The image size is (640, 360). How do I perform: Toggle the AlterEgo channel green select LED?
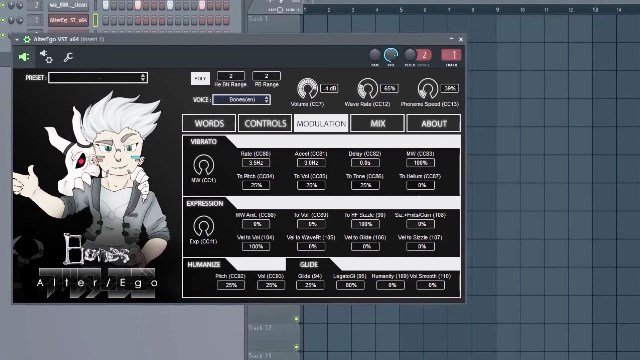pos(96,20)
